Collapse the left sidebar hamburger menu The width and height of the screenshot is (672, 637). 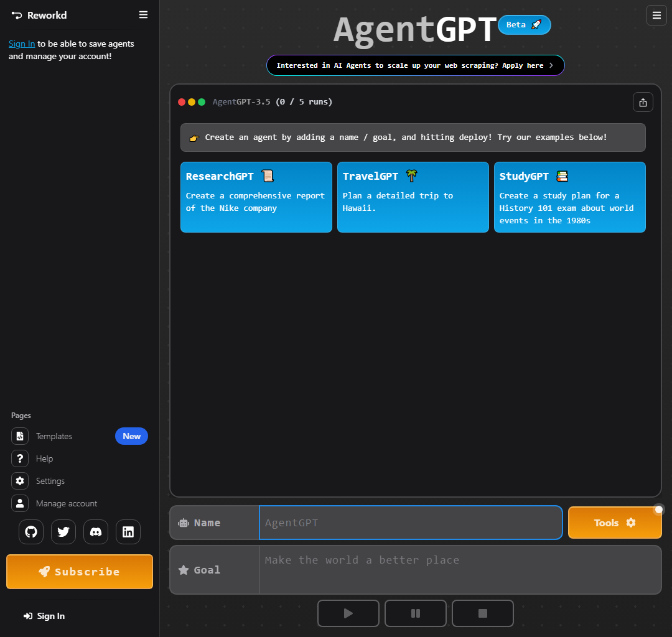(143, 15)
